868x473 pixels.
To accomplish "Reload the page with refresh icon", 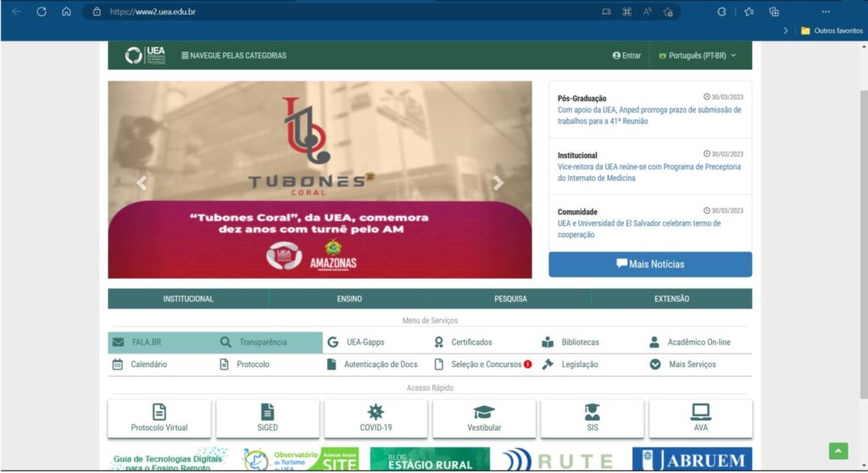I will [x=42, y=12].
